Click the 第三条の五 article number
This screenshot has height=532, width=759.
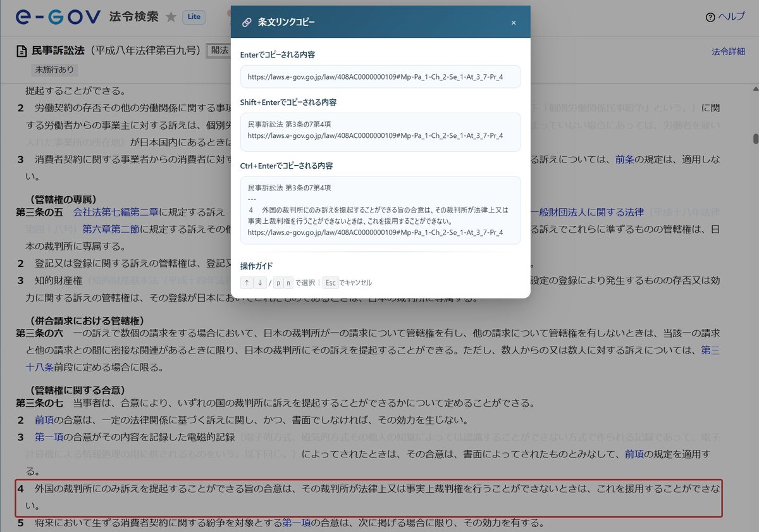pos(40,211)
